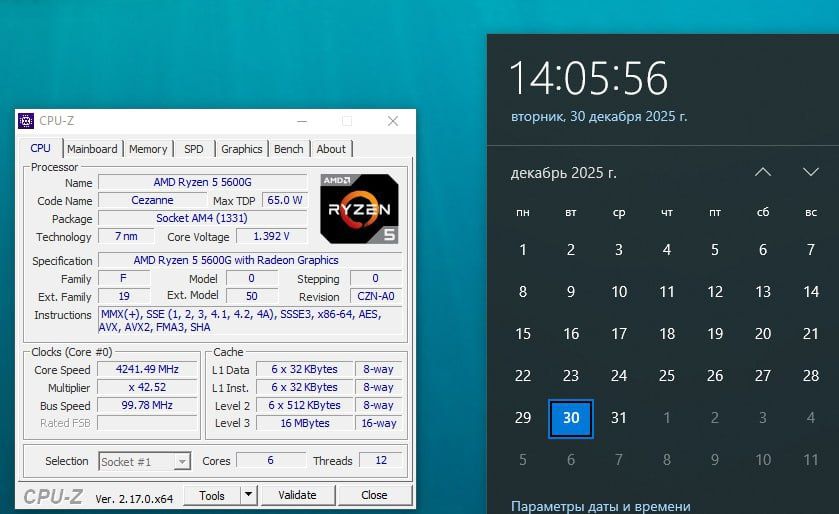This screenshot has width=839, height=514.
Task: Go to previous month with up chevron
Action: (x=762, y=172)
